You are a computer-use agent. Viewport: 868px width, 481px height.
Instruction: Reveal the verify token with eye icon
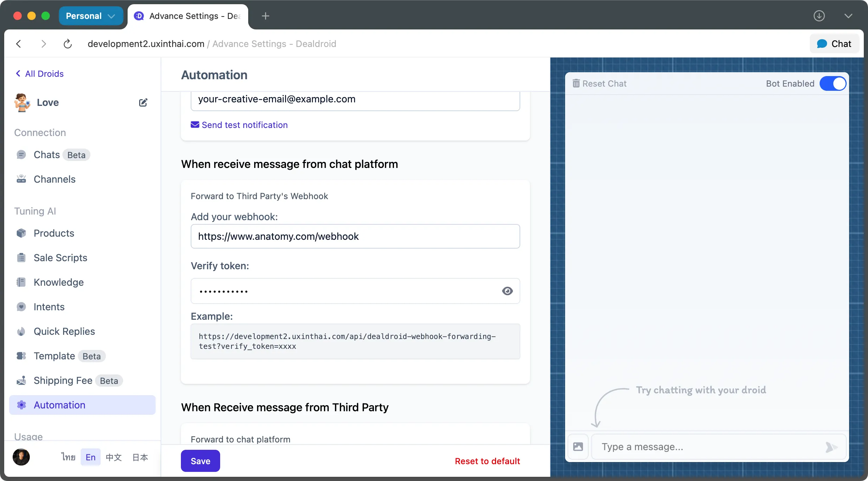coord(508,291)
